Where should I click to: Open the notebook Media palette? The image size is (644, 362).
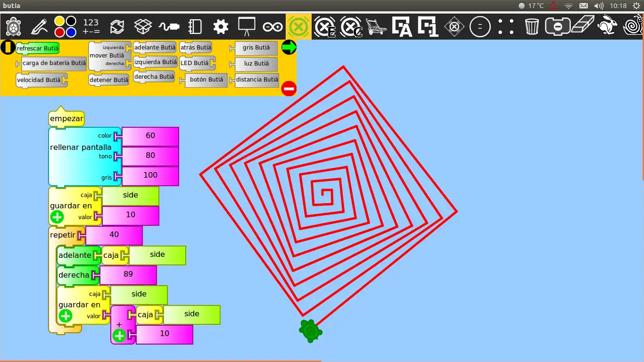click(x=195, y=26)
